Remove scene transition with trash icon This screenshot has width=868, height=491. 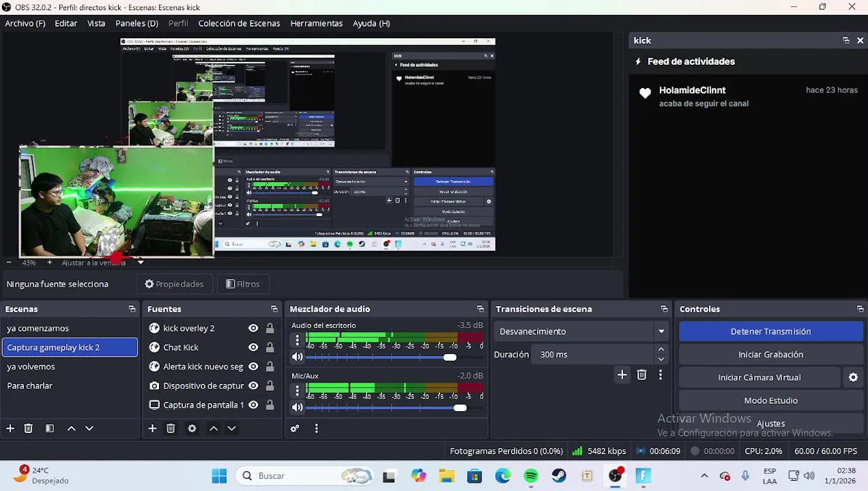641,374
